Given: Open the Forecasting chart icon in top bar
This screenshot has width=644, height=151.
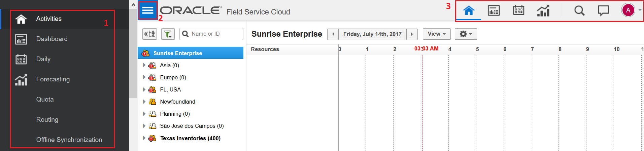Looking at the screenshot, I should [x=543, y=11].
